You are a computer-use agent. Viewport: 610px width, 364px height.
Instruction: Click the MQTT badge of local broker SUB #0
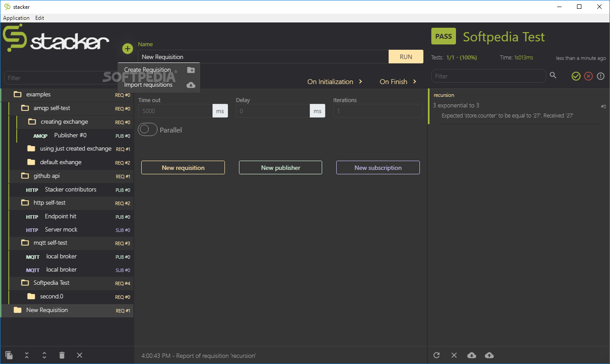click(33, 270)
